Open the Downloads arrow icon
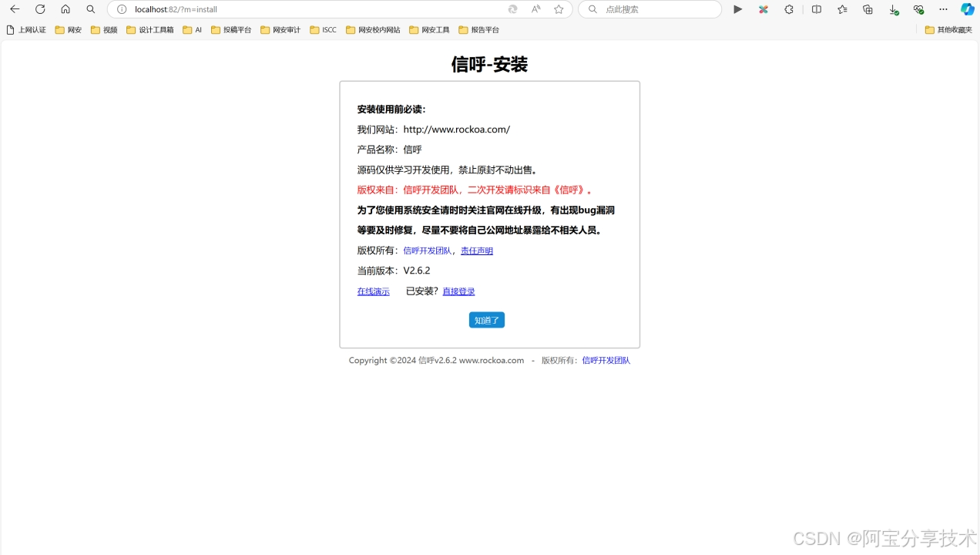 (x=894, y=9)
